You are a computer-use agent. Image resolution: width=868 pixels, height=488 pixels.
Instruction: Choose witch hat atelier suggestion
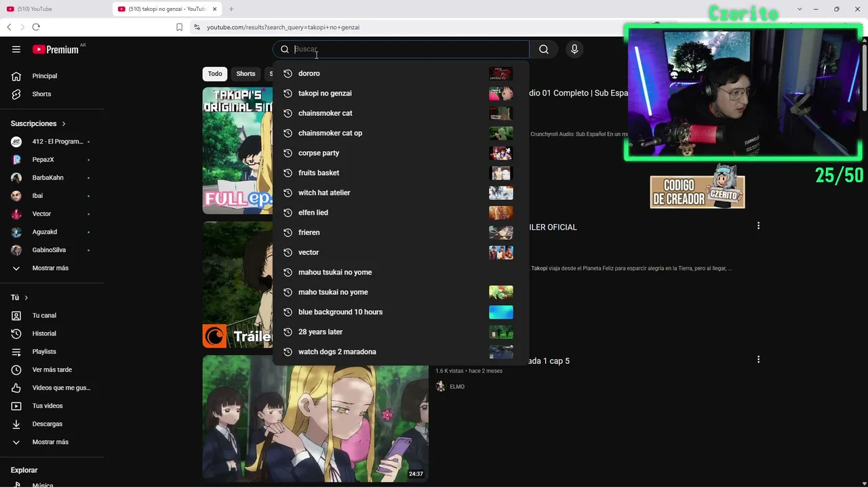click(x=401, y=192)
